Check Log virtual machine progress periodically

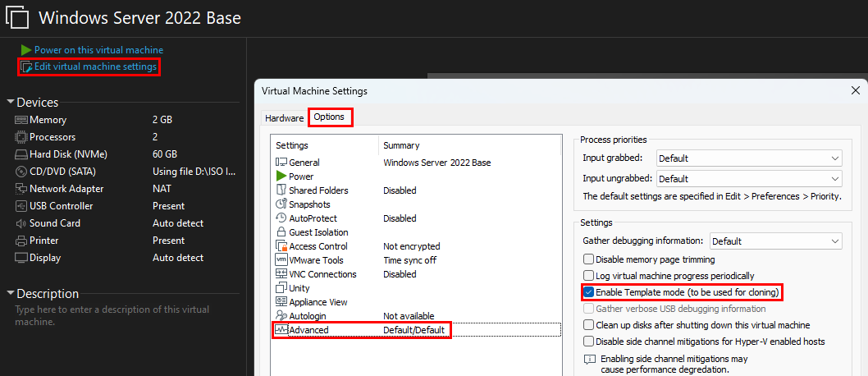(x=588, y=276)
